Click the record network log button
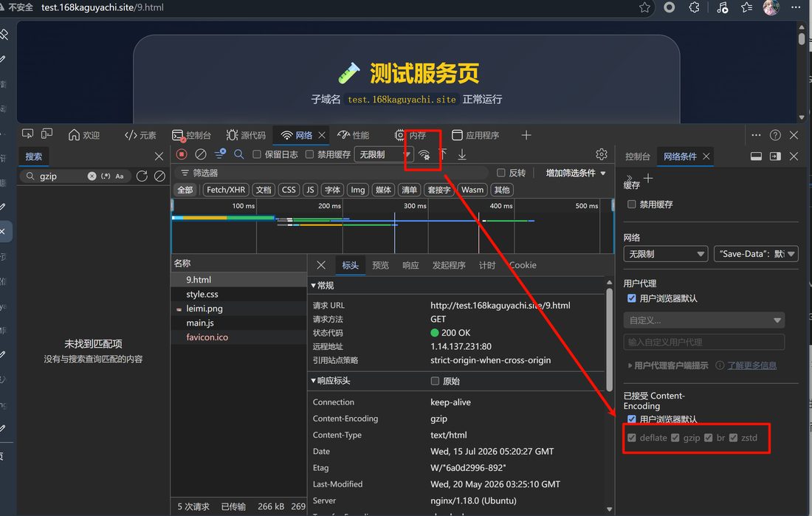Viewport: 812px width, 516px height. point(182,154)
